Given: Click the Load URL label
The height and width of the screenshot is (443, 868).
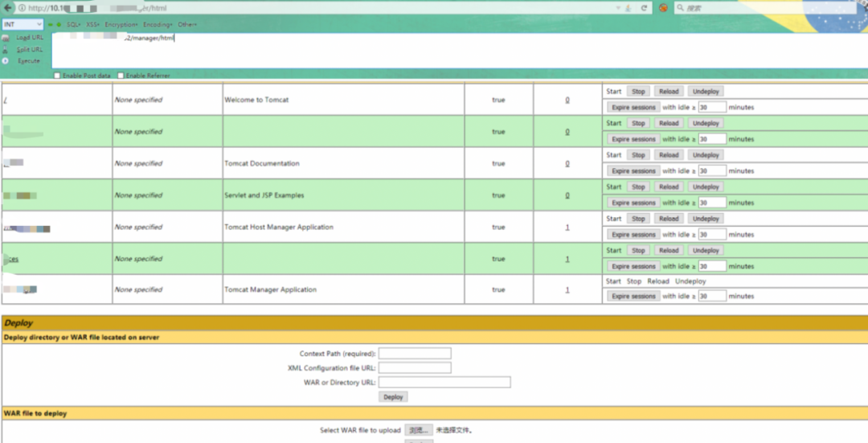Looking at the screenshot, I should coord(30,38).
